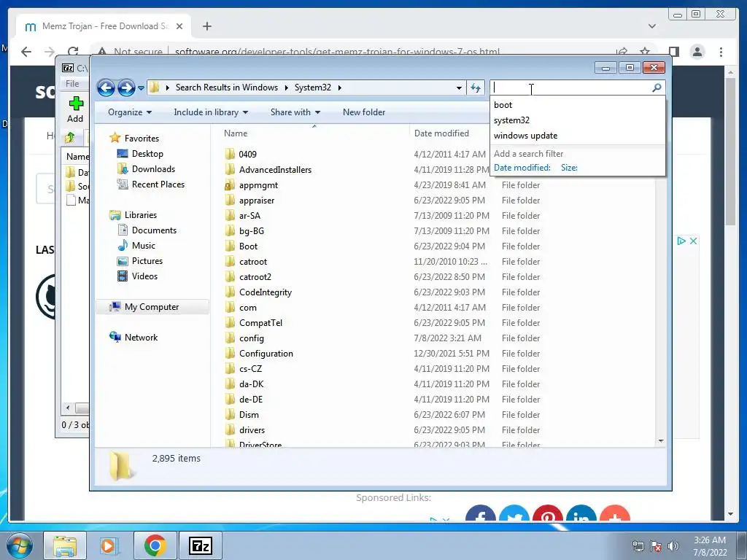Viewport: 747px width, 560px height.
Task: Open the Pictures library
Action: tap(147, 261)
